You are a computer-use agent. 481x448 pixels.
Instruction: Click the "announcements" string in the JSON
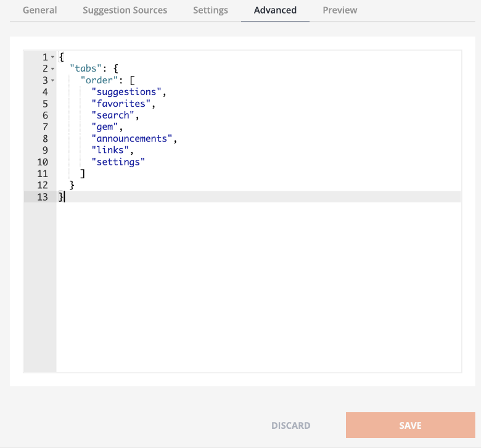(132, 138)
